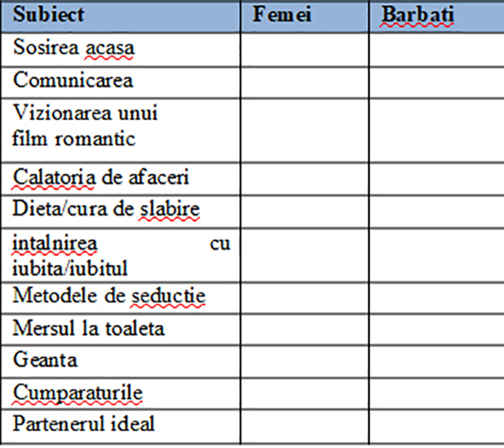Click the Comunicarea text cell
504x448 pixels.
[121, 82]
